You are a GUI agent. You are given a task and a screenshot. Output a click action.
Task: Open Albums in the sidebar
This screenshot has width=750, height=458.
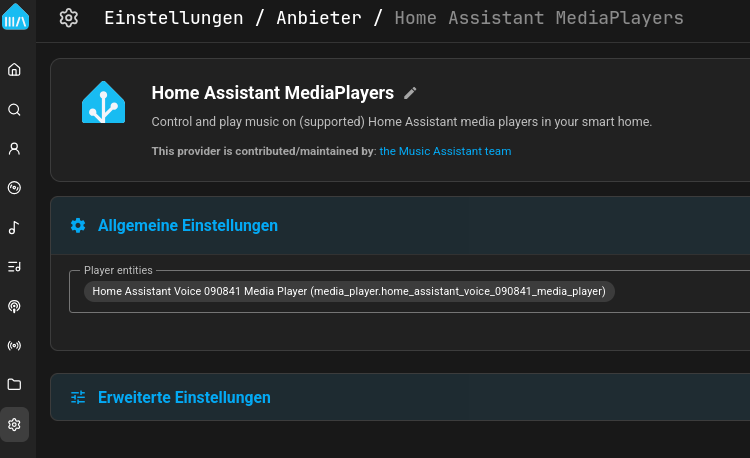click(14, 188)
